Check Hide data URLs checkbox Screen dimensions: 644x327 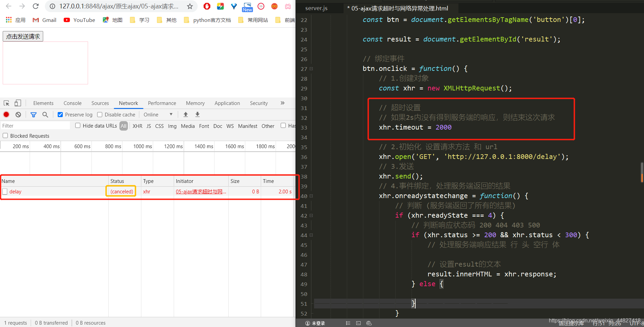pos(78,126)
